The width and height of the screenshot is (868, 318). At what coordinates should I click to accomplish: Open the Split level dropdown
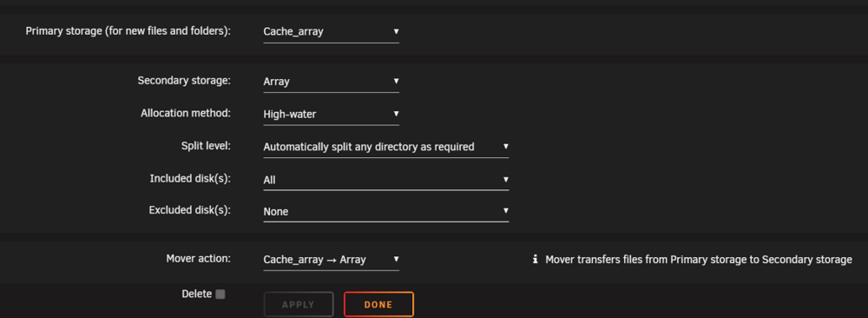click(x=386, y=147)
